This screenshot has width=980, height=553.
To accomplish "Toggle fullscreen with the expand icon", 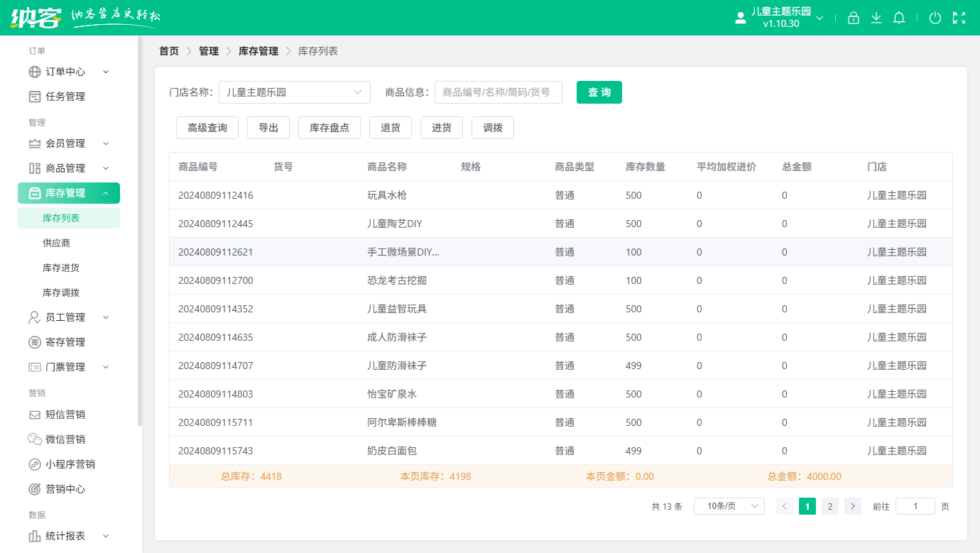I will pyautogui.click(x=960, y=17).
